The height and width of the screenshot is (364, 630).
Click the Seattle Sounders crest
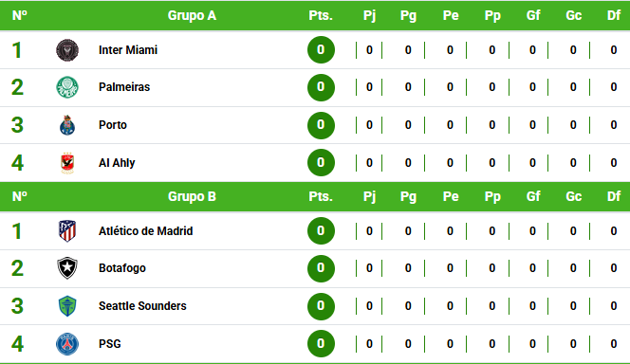coord(67,306)
